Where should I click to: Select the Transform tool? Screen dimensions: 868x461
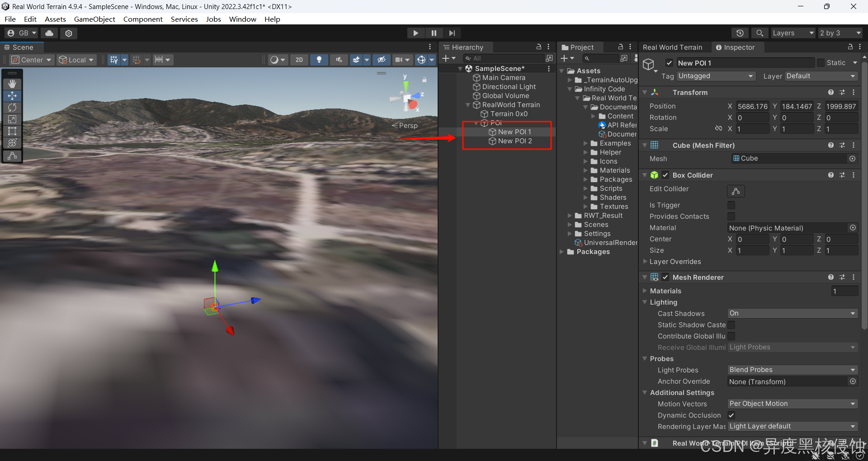(12, 143)
